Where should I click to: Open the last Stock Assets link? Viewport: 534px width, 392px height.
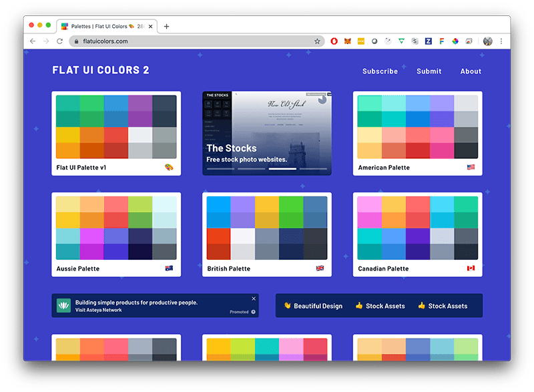point(443,306)
